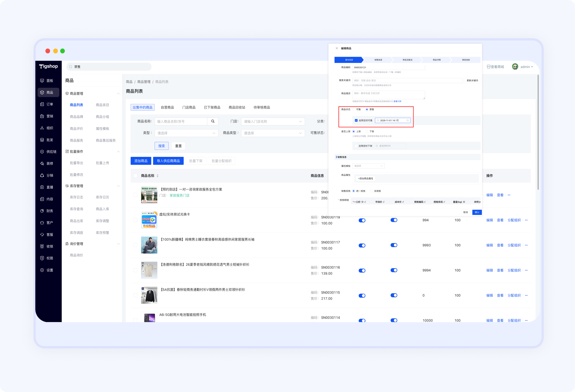The height and width of the screenshot is (392, 575).
Task: Open 查看商城 store icon link
Action: (x=488, y=67)
